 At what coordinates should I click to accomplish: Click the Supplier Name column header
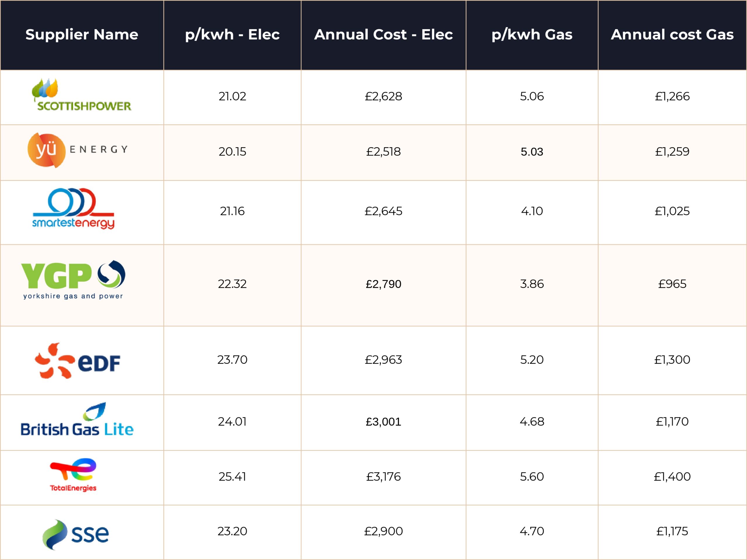(x=82, y=34)
